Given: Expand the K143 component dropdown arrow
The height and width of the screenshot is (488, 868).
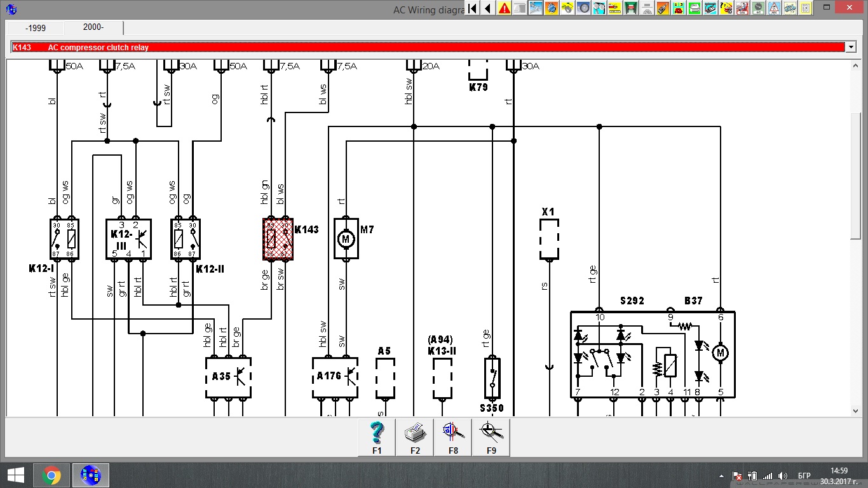Looking at the screenshot, I should (x=851, y=47).
